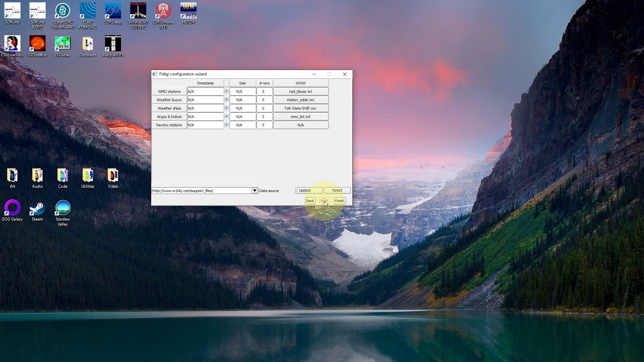Open the station_table.txt WWW link button
The width and height of the screenshot is (644, 362).
(300, 100)
